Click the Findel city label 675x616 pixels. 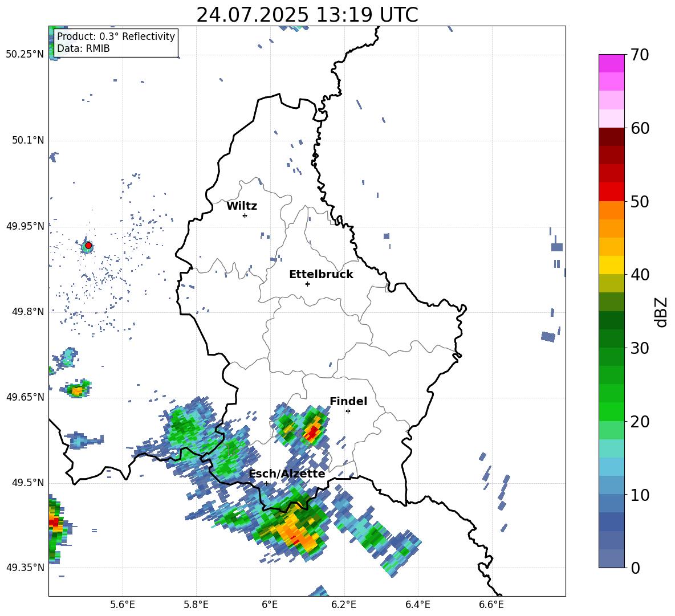(x=348, y=401)
